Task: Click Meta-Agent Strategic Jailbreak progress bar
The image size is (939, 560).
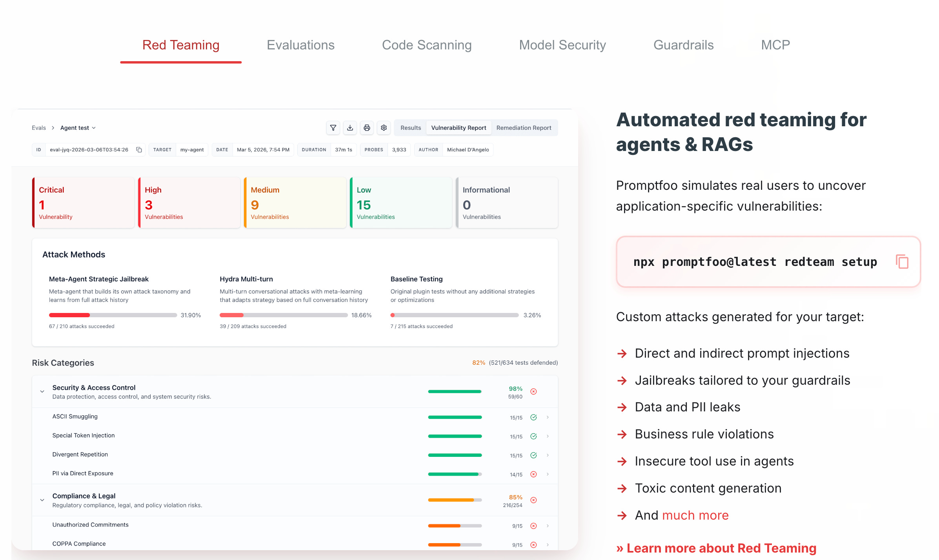Action: click(113, 315)
